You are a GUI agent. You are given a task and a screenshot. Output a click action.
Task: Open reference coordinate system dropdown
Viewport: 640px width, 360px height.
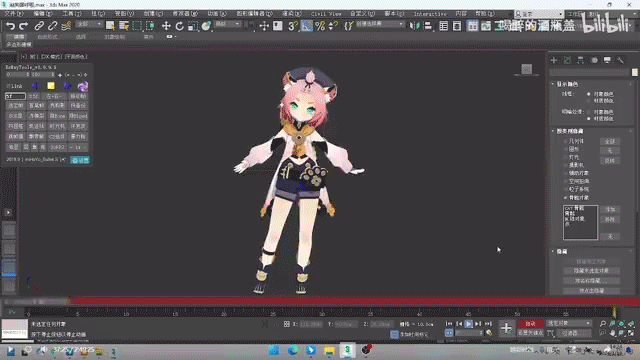228,24
